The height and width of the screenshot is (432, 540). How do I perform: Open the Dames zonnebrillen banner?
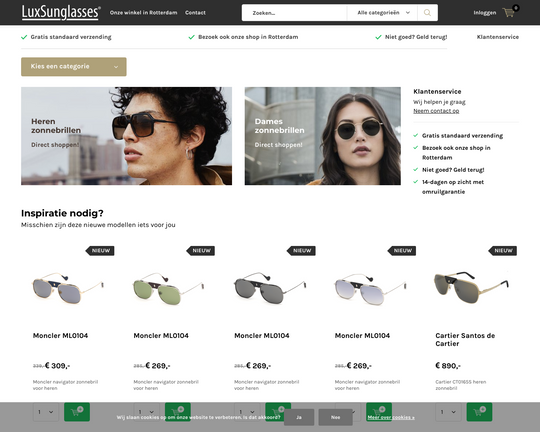tap(323, 136)
